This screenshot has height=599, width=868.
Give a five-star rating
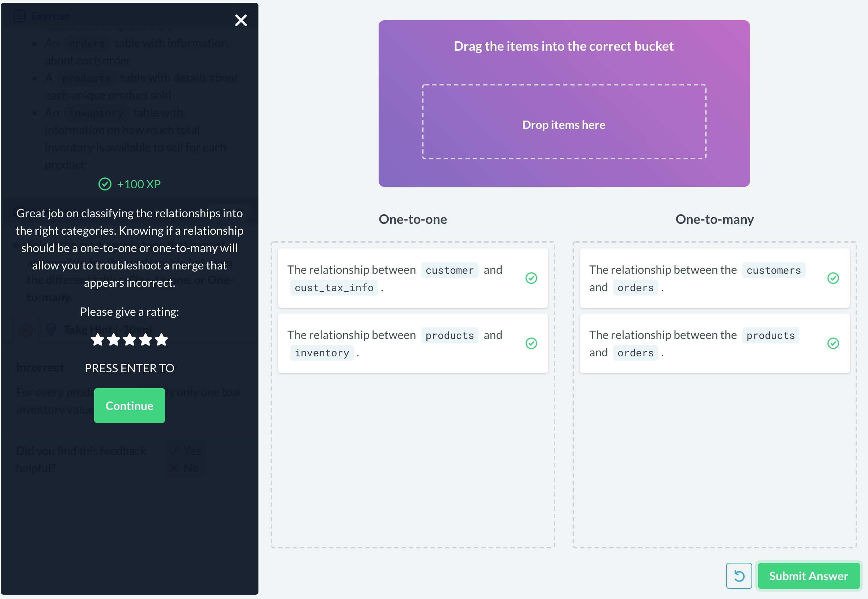click(x=161, y=340)
